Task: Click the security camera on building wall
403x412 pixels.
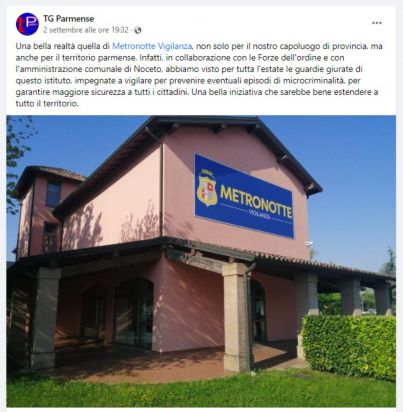Action: pos(309,244)
